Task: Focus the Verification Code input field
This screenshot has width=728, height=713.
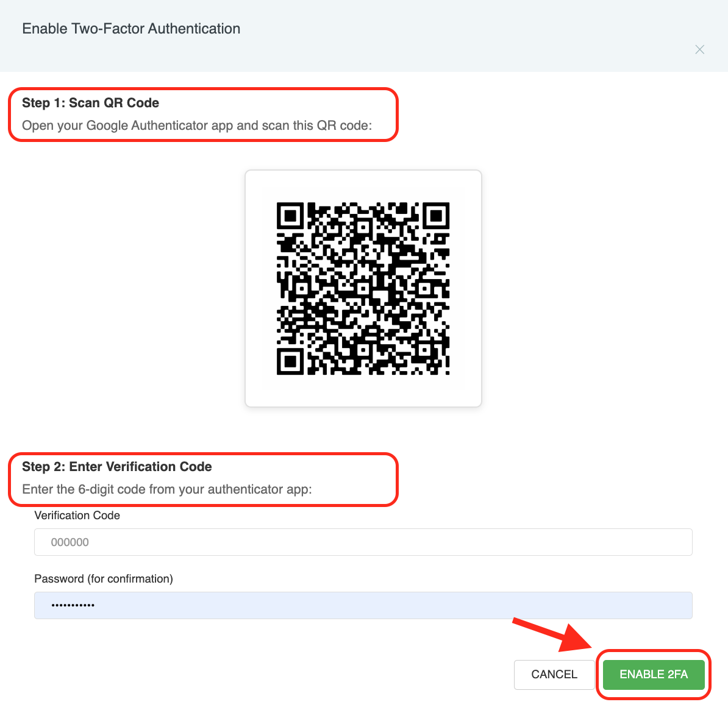Action: (363, 542)
